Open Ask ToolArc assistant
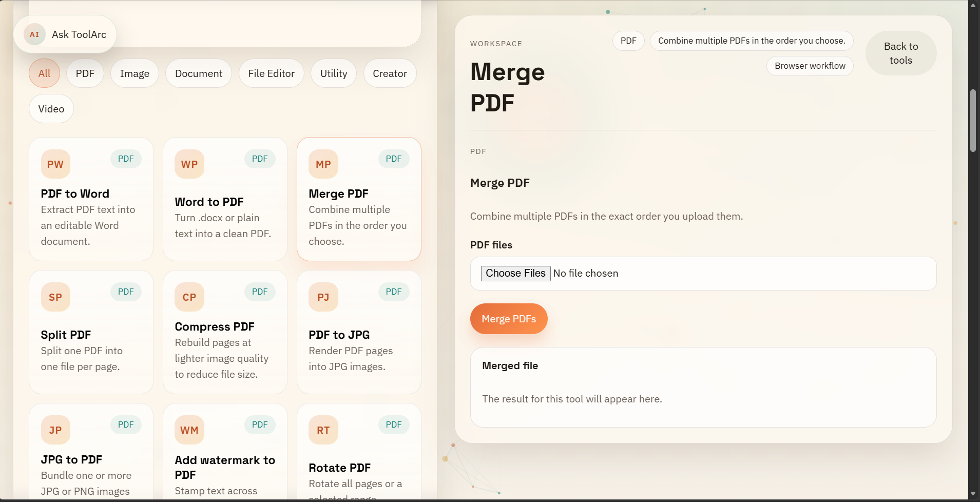 [65, 34]
